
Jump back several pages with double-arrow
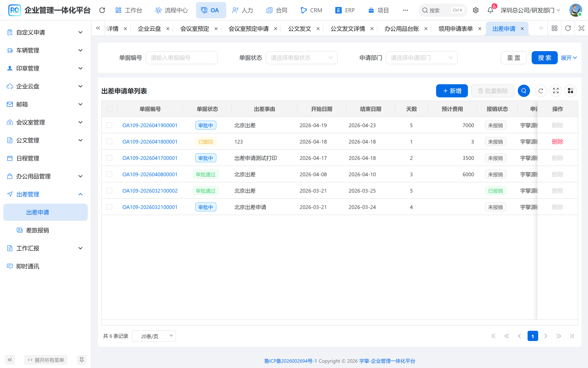click(x=507, y=336)
